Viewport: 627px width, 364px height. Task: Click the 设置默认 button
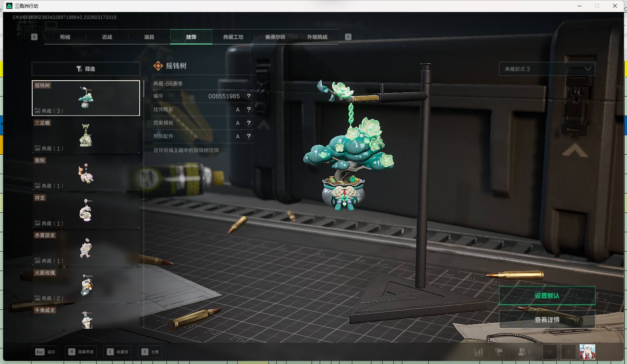tap(547, 296)
